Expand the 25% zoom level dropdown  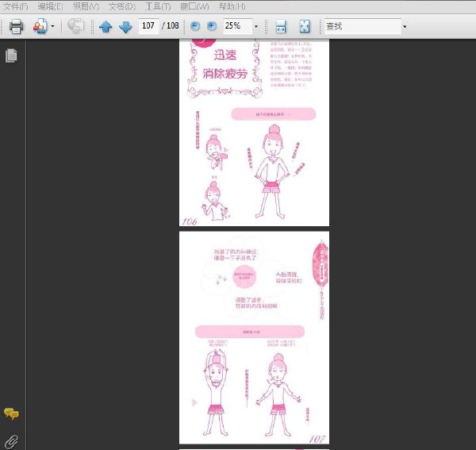(x=256, y=26)
